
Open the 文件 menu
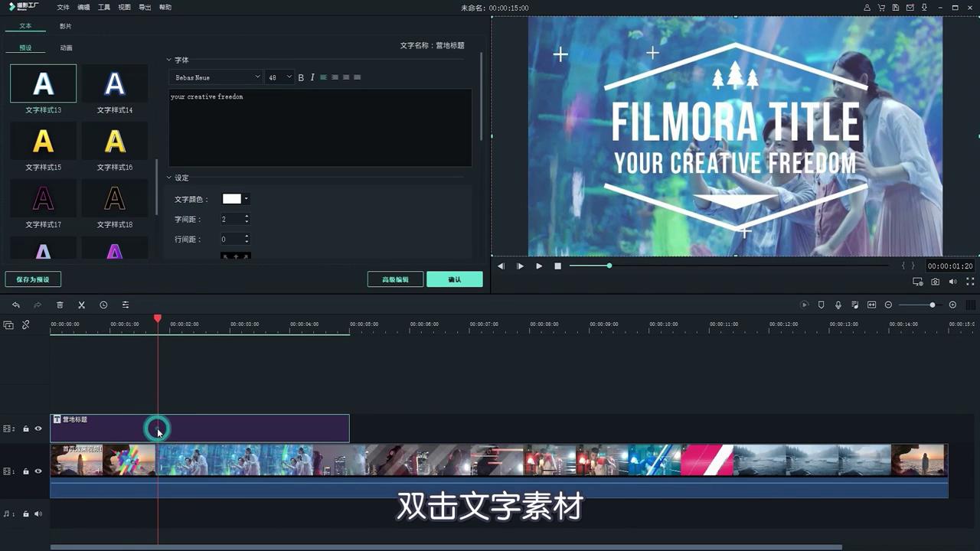(63, 7)
